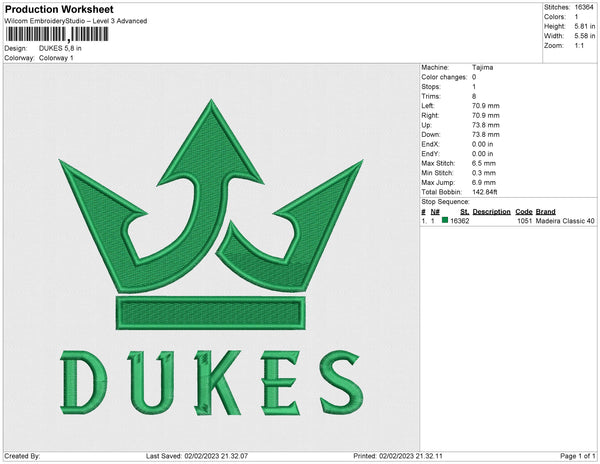Screen dimensions: 600x464
Task: Click brand 'Madeira Classic 40'
Action: pyautogui.click(x=565, y=221)
